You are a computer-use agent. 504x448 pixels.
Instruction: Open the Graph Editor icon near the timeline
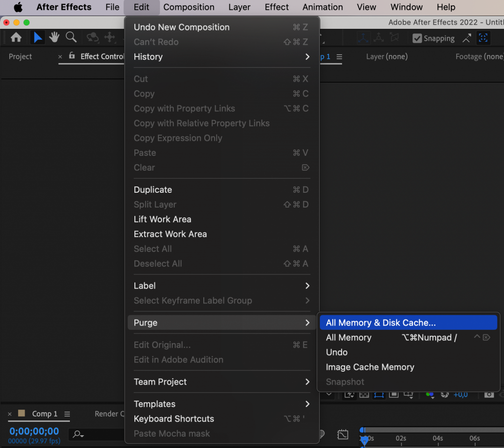pyautogui.click(x=343, y=434)
